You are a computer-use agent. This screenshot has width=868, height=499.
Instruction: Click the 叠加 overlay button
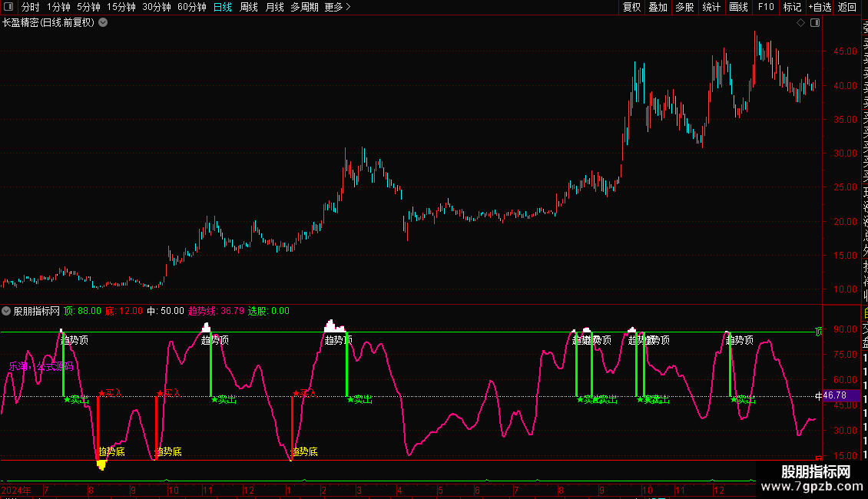point(658,7)
